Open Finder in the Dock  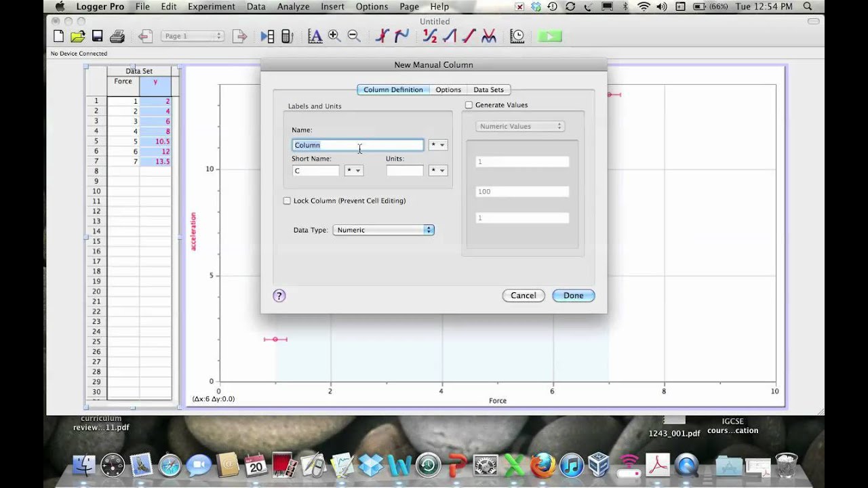click(x=85, y=465)
